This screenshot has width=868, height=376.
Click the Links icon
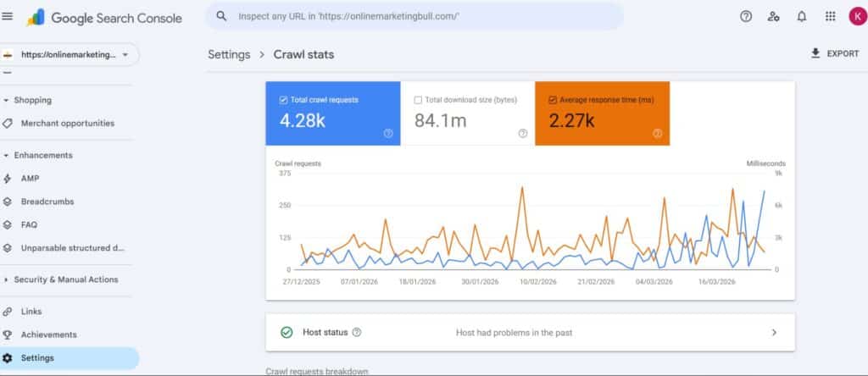(x=7, y=312)
